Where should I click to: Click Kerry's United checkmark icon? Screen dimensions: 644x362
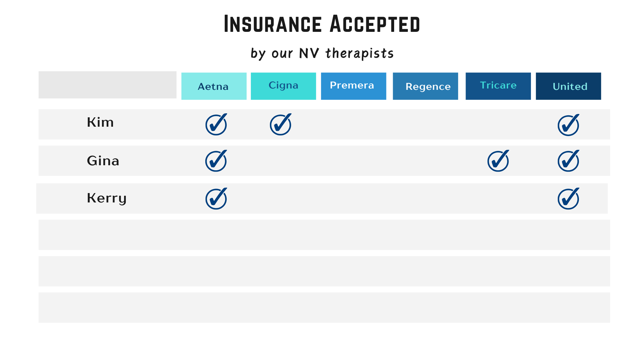point(569,199)
